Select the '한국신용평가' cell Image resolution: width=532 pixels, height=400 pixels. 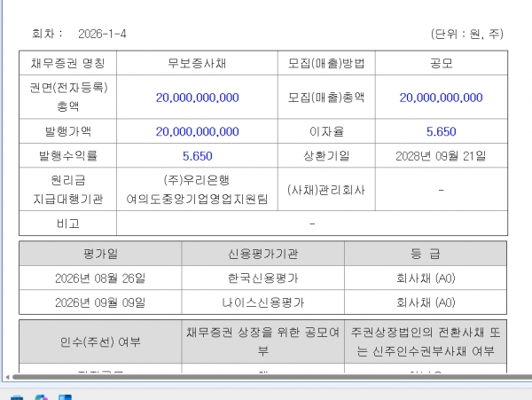(263, 278)
